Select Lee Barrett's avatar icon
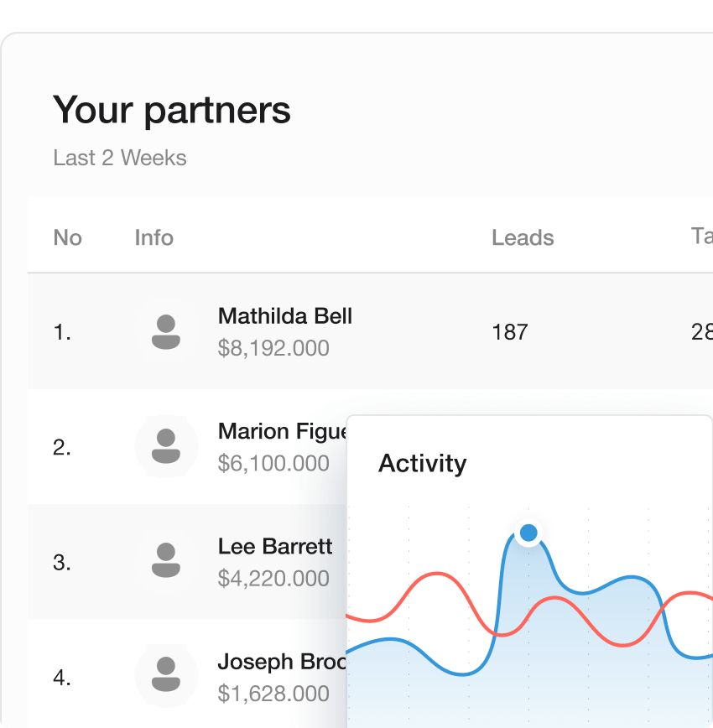The image size is (713, 728). [x=166, y=561]
